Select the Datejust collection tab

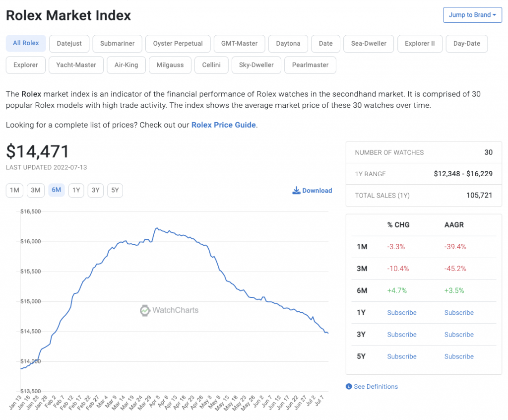tap(69, 44)
